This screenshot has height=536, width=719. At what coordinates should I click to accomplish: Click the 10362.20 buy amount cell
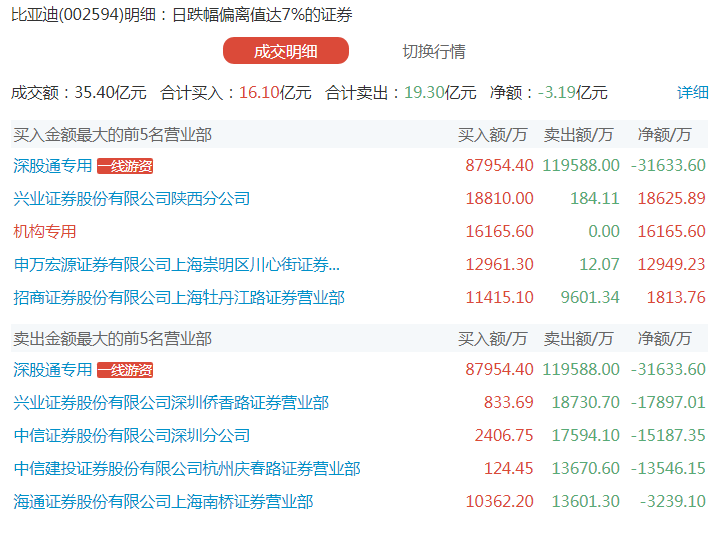click(499, 502)
